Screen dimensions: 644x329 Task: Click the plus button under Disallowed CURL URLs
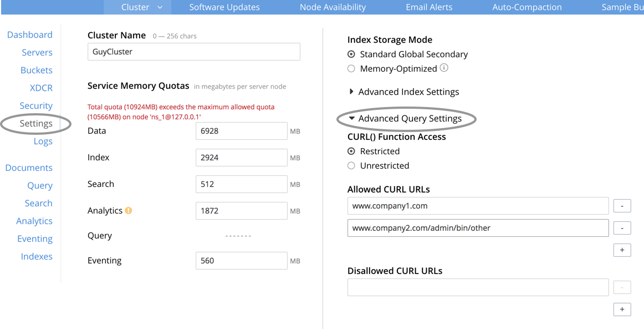(x=622, y=309)
